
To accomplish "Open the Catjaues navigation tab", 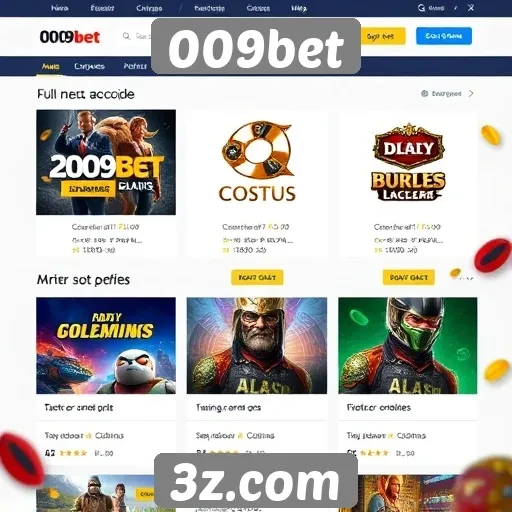I will [x=89, y=66].
